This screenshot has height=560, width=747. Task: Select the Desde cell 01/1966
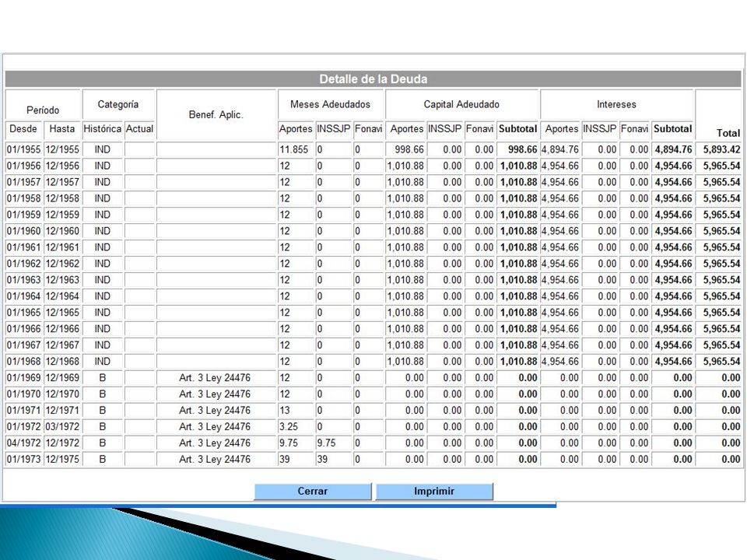tap(24, 328)
